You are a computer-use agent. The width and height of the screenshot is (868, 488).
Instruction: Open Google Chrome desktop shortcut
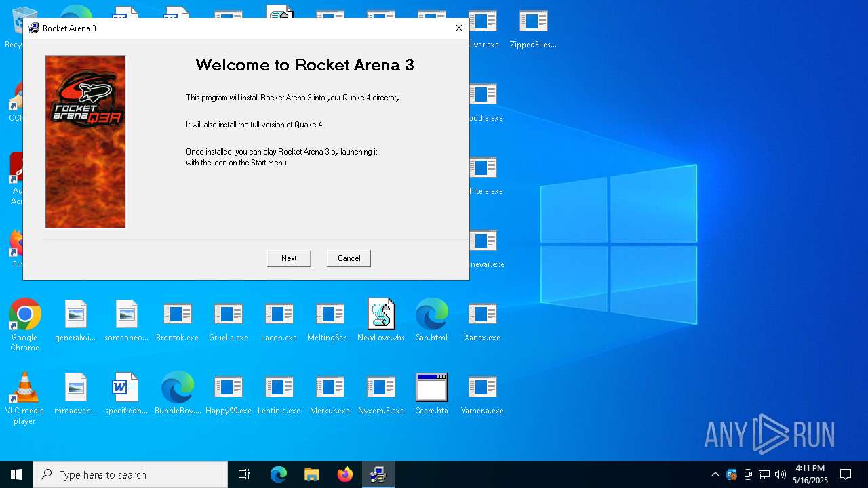pos(24,325)
